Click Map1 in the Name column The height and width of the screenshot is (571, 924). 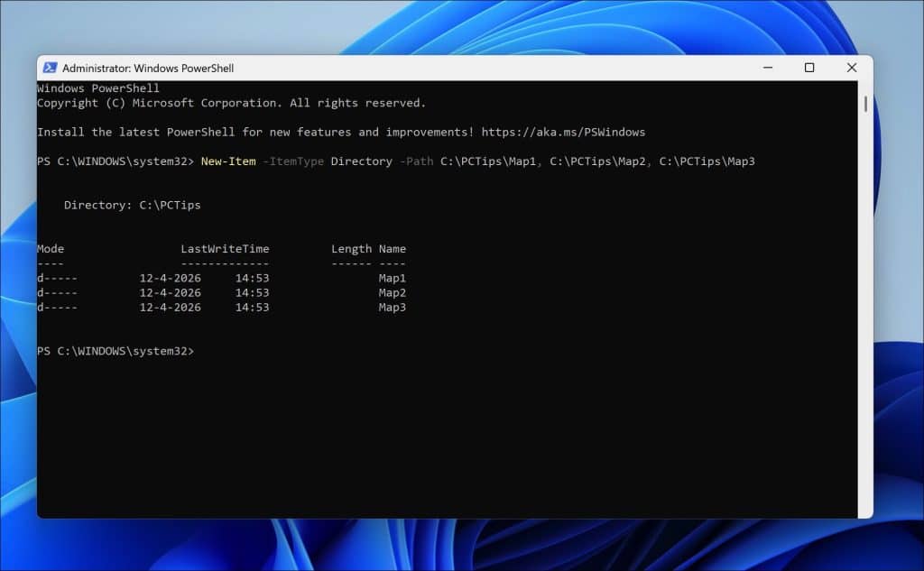coord(393,278)
